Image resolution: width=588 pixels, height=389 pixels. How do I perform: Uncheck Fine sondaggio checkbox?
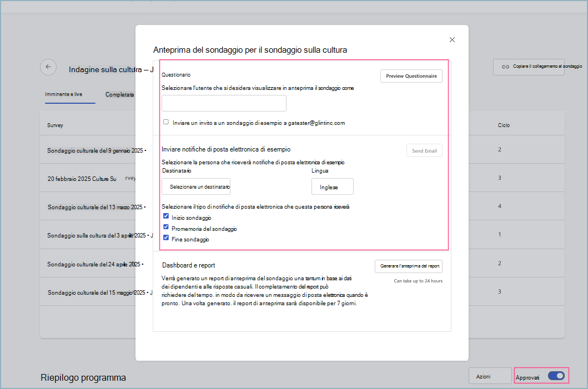[166, 238]
